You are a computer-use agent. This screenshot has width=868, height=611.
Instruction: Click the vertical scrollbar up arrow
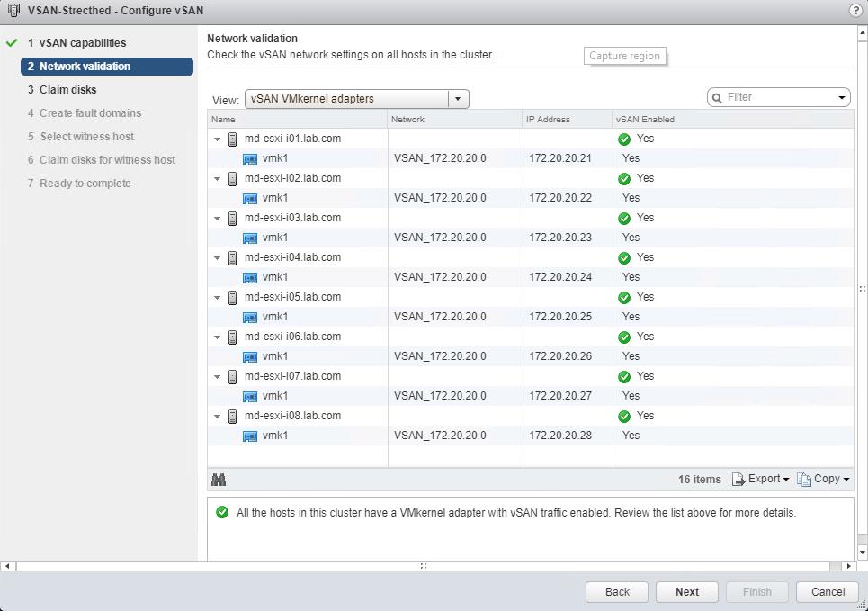click(862, 33)
